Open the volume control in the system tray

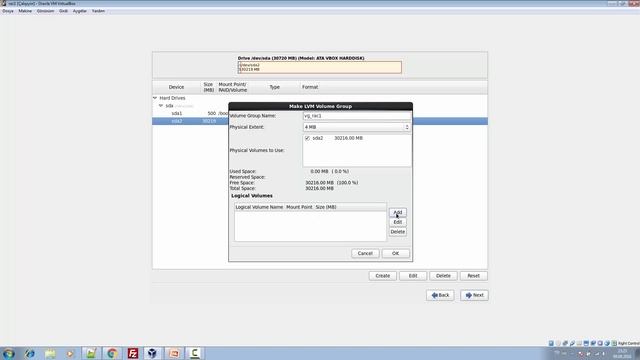click(x=604, y=353)
